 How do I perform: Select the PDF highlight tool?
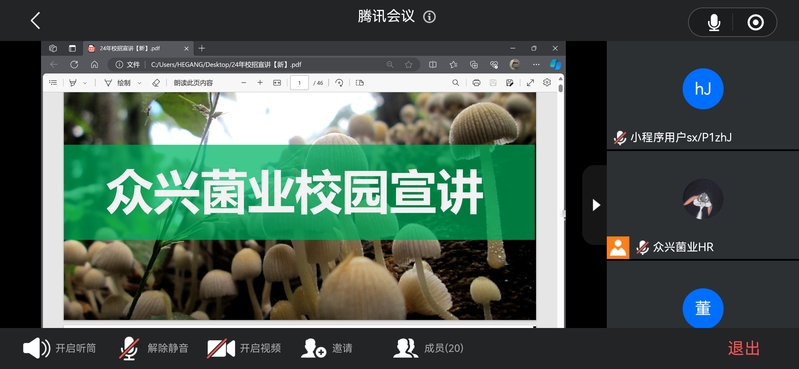tap(73, 83)
